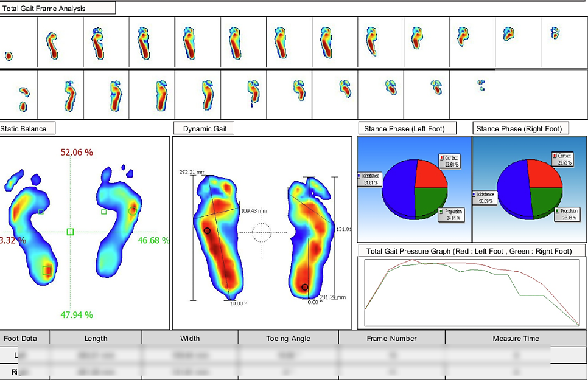
Task: Click the Midstance 51.81 % legend label
Action: coord(369,179)
